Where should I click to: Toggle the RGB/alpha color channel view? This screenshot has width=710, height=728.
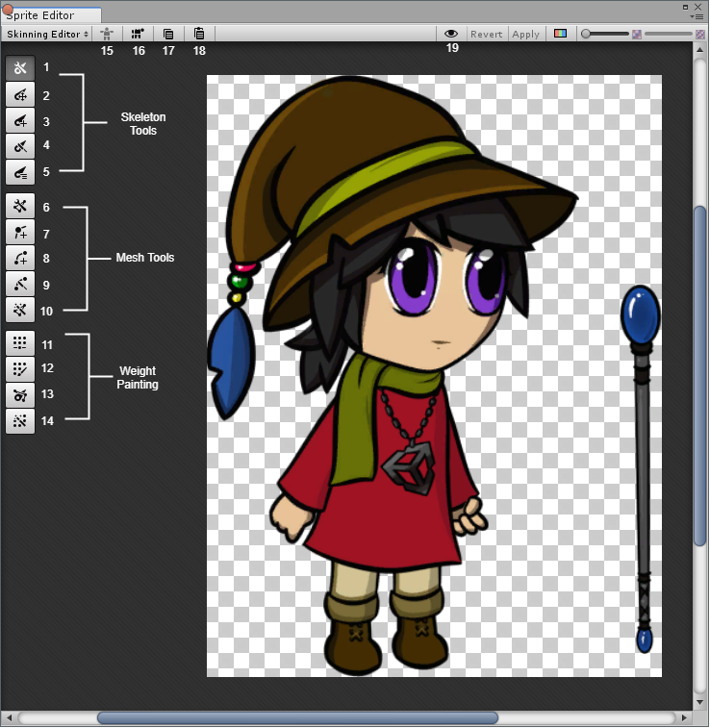(x=561, y=34)
